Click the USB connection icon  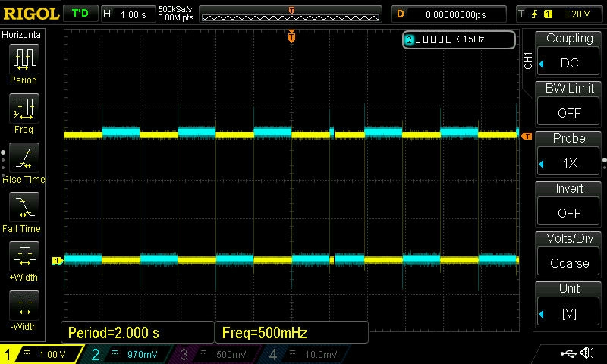(568, 353)
